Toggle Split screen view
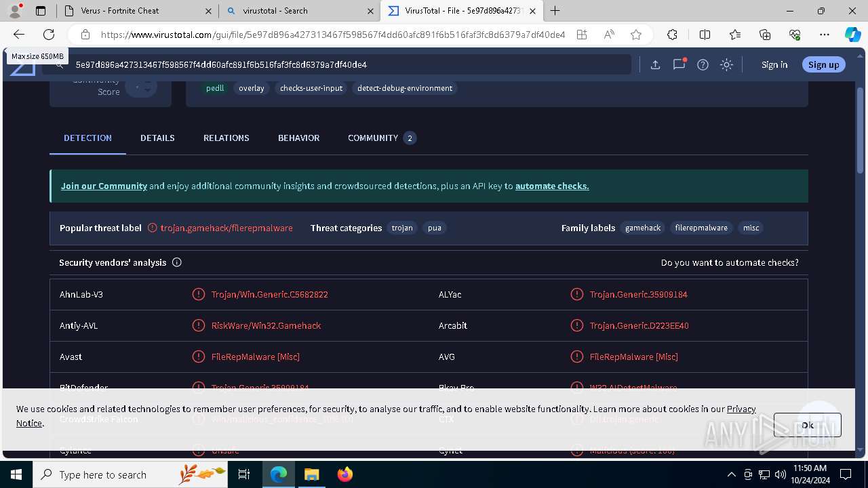 (x=705, y=35)
